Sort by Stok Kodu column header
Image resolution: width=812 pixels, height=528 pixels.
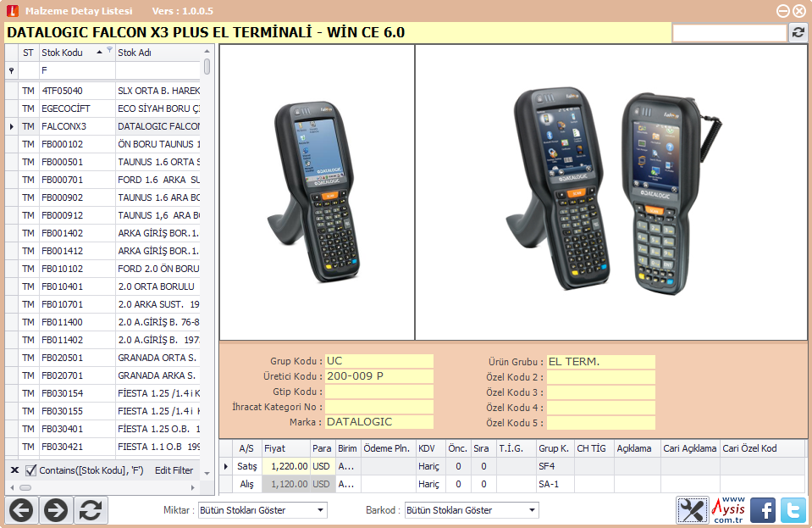click(77, 53)
